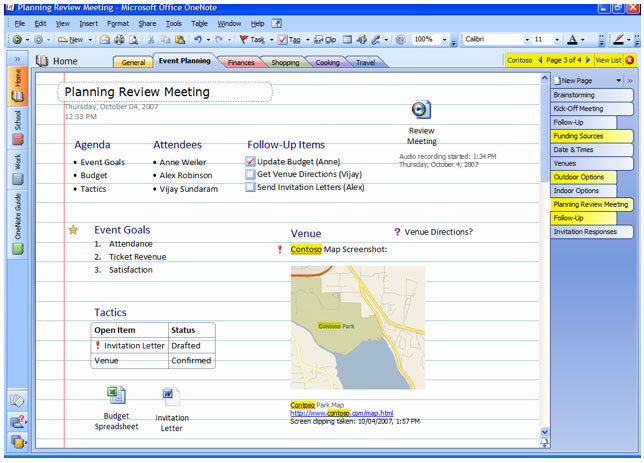This screenshot has height=463, width=644.
Task: Click the Undo toolbar icon
Action: [197, 40]
